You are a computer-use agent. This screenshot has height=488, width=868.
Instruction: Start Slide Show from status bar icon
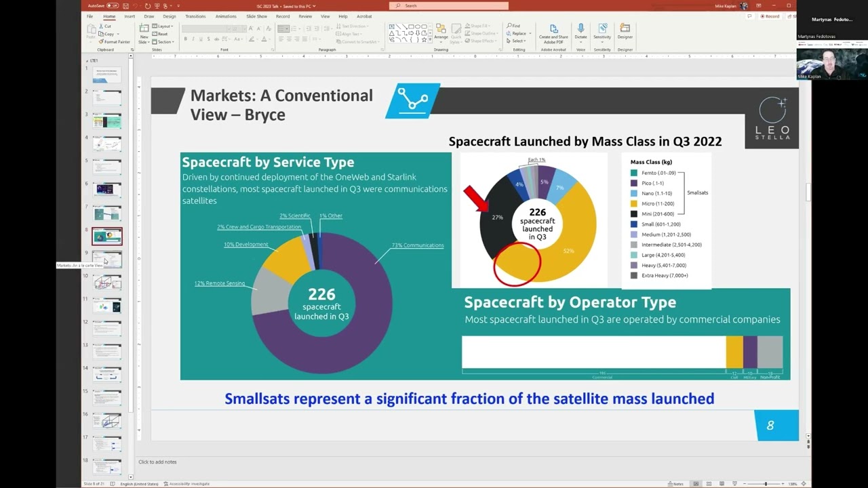pyautogui.click(x=733, y=484)
